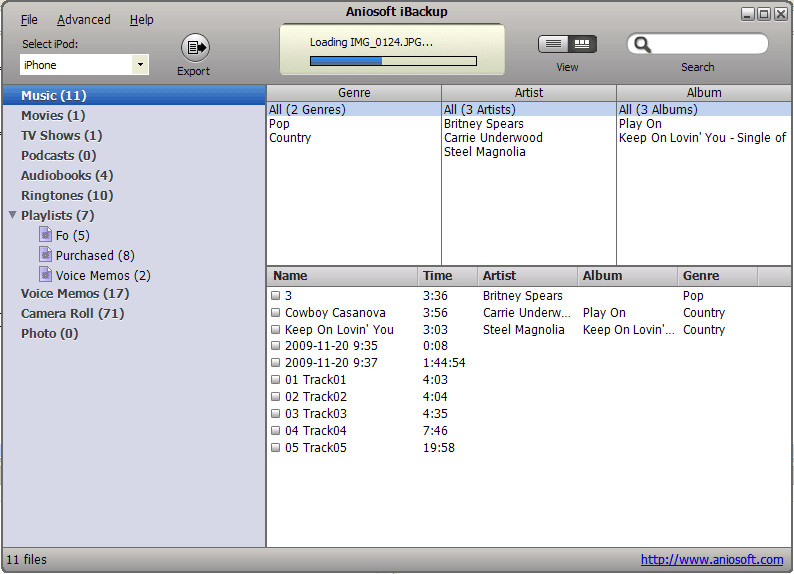Viewport: 794px width, 574px height.
Task: Open the Select iPod dropdown arrow
Action: pos(140,65)
